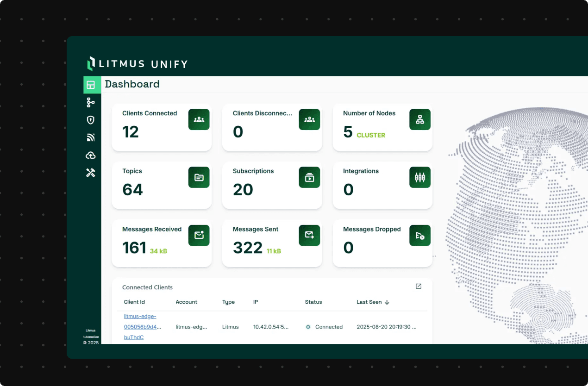Click the Connected Clients table title
The width and height of the screenshot is (588, 386).
[147, 287]
